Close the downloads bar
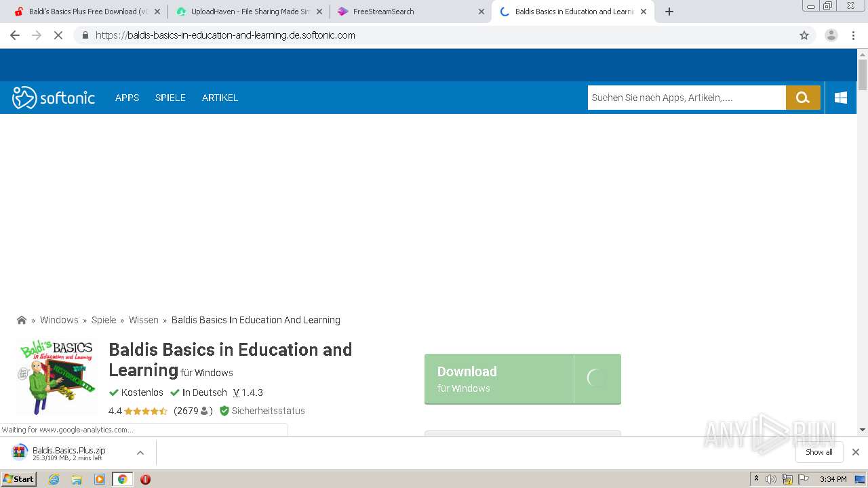This screenshot has height=488, width=868. [x=856, y=452]
